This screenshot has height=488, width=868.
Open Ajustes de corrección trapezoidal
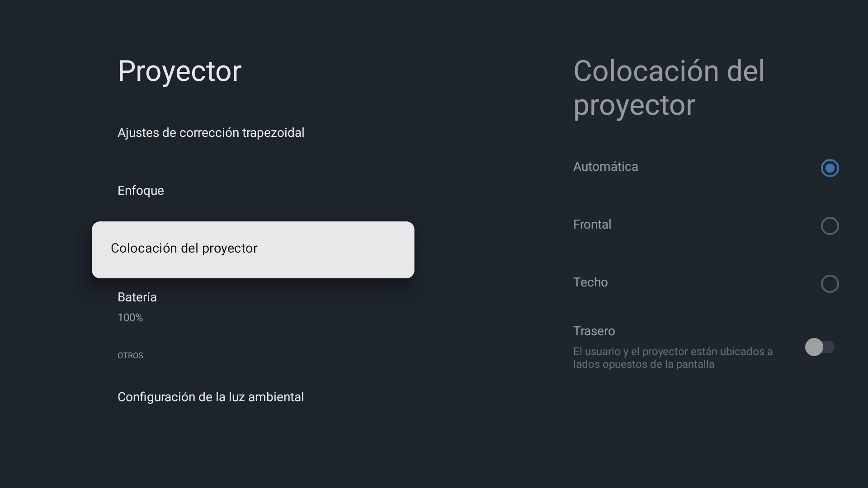[x=211, y=133]
